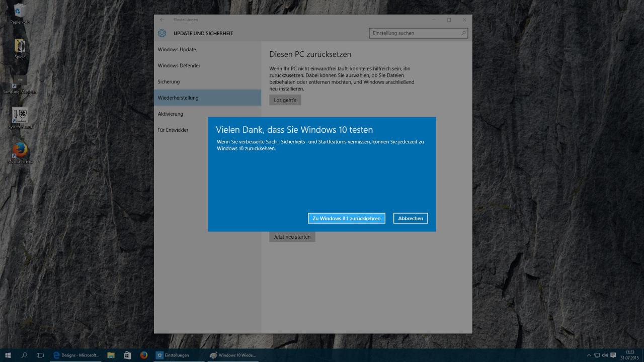644x362 pixels.
Task: Select the Mozilla Firefox desktop shortcut
Action: click(20, 153)
